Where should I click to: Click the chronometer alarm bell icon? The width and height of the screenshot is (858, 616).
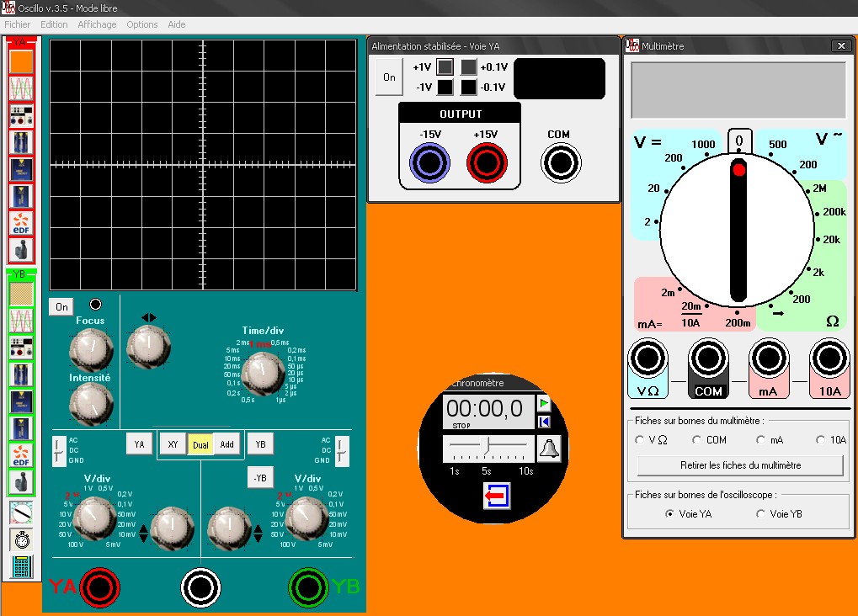[549, 449]
